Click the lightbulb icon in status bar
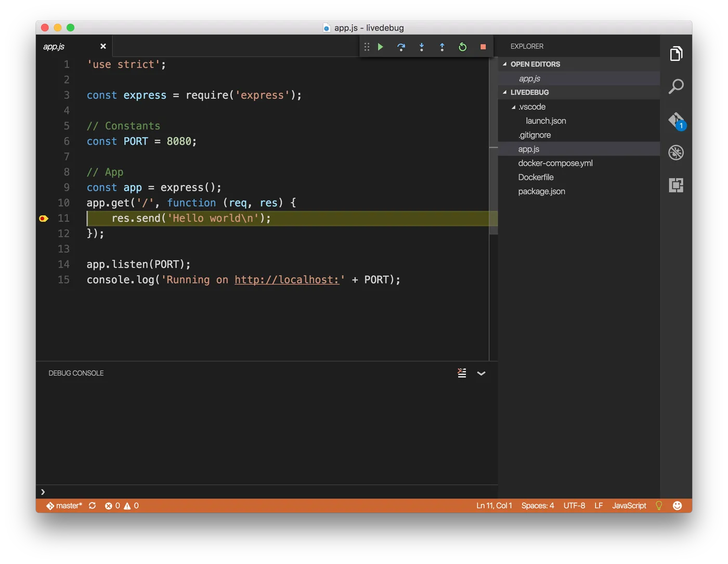This screenshot has height=564, width=728. click(659, 505)
